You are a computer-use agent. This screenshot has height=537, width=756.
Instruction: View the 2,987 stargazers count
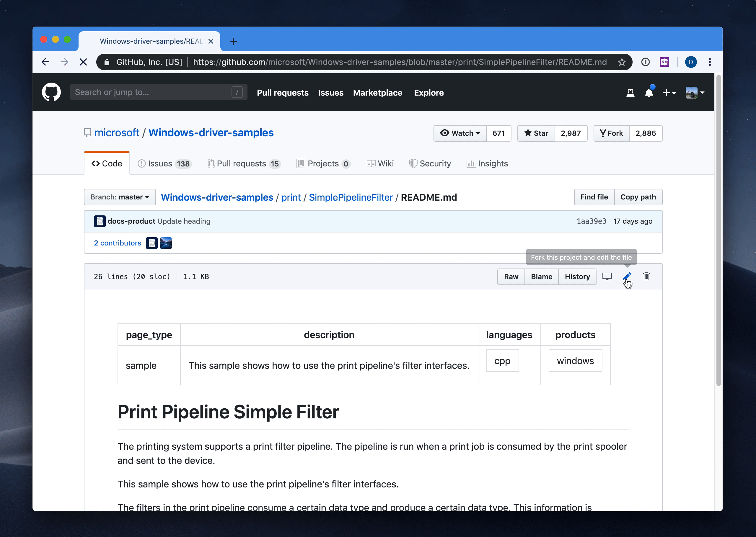(571, 133)
